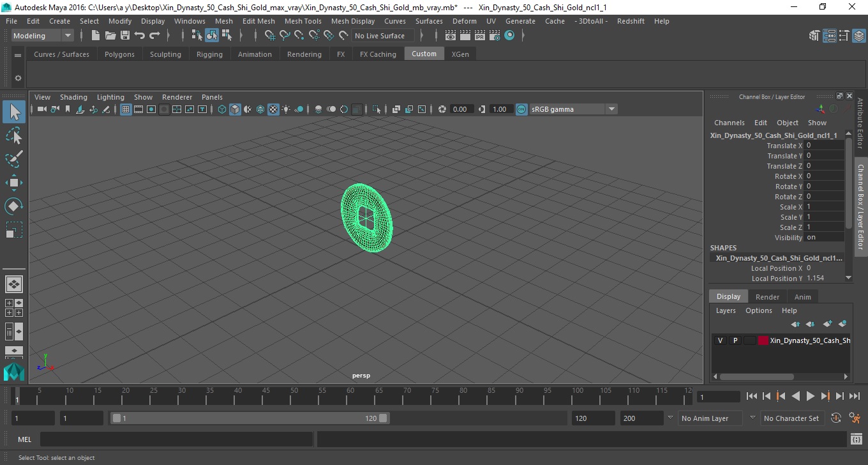Show the Attribute Editor panel icon
868x465 pixels.
pyautogui.click(x=830, y=36)
